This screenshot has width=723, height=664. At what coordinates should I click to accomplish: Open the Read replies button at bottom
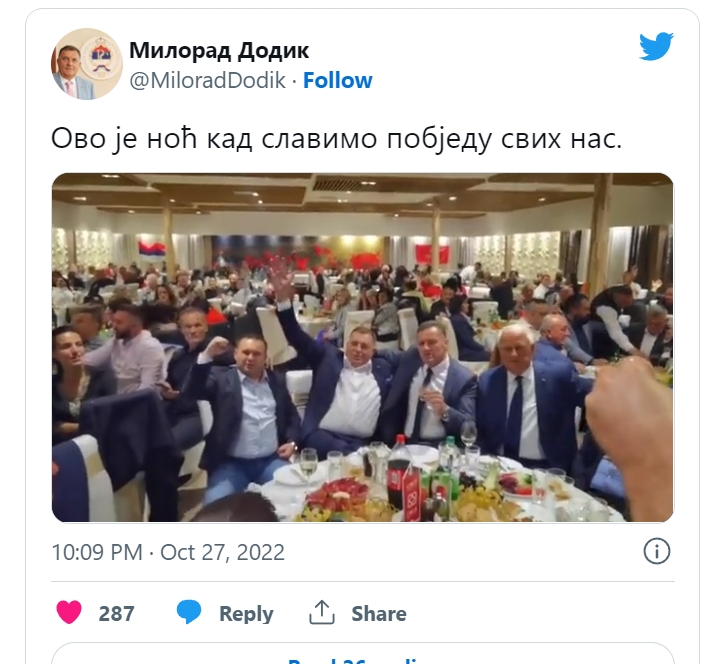362,654
